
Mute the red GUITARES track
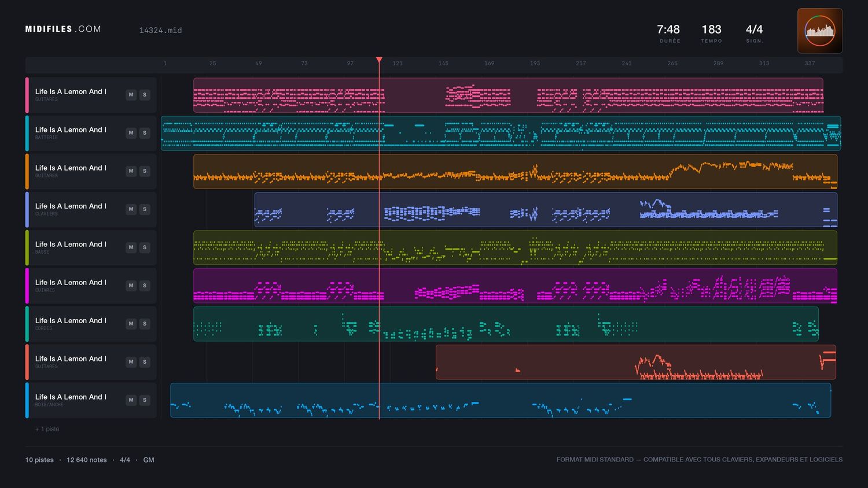pyautogui.click(x=131, y=362)
